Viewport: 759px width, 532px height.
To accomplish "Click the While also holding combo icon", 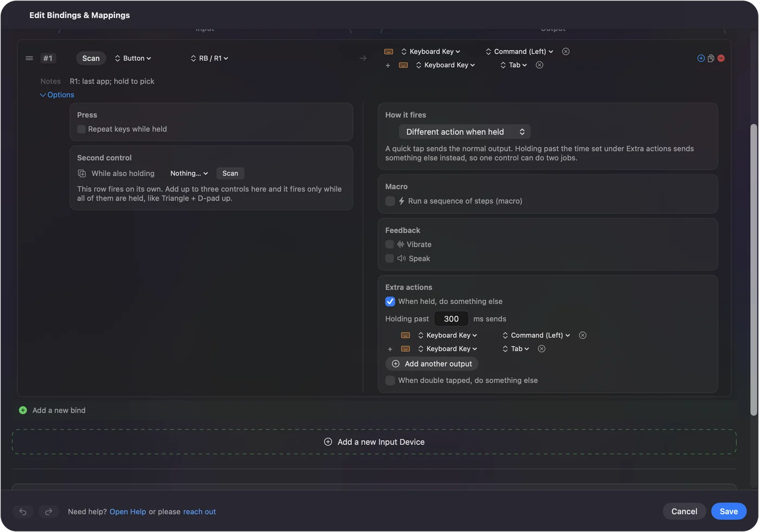I will pyautogui.click(x=82, y=174).
